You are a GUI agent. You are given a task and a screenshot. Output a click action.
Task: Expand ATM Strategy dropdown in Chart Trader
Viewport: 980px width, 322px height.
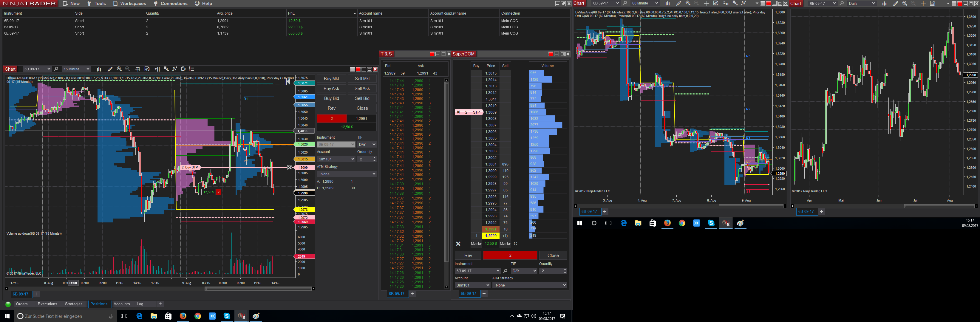347,174
